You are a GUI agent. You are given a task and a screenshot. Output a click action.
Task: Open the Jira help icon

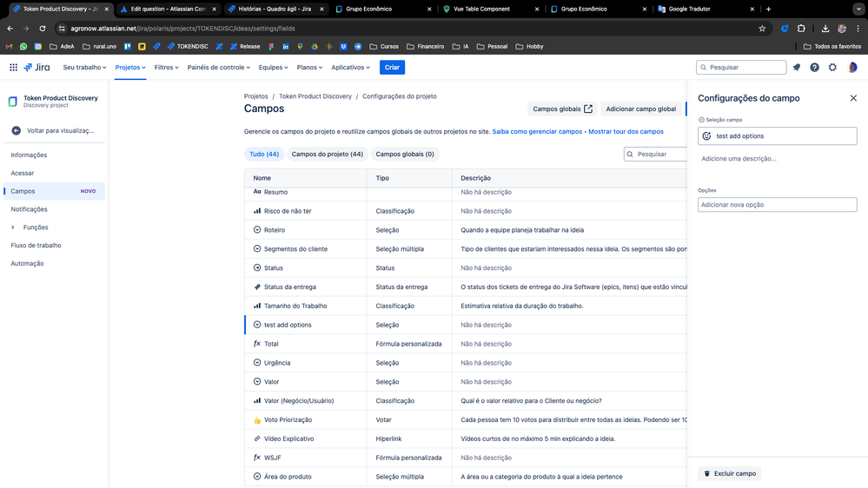814,68
